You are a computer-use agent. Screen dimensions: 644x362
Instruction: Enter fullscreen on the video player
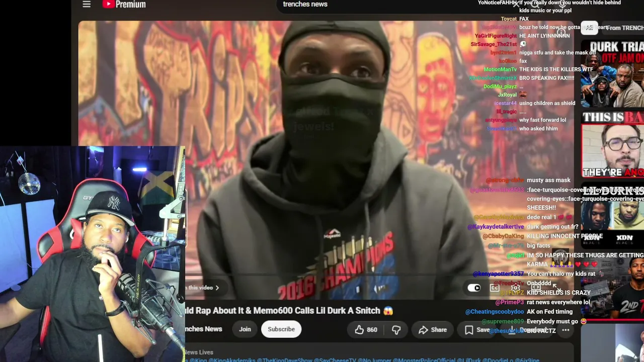coord(556,288)
